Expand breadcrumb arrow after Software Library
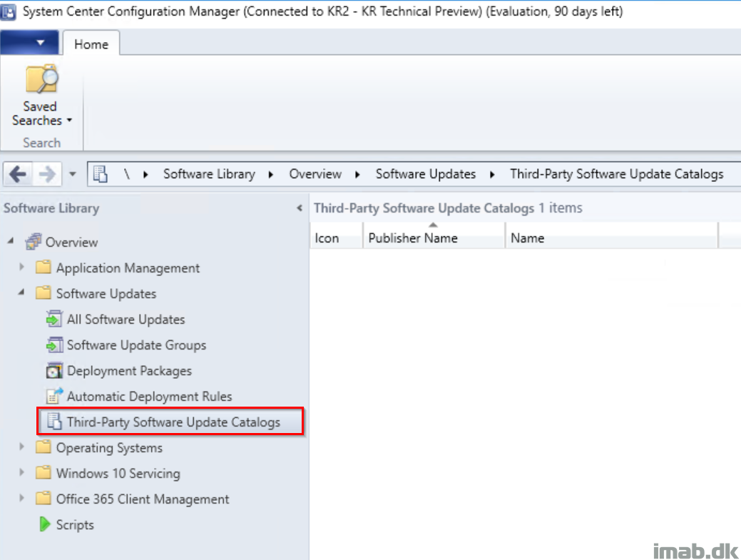The height and width of the screenshot is (560, 741). coord(271,174)
